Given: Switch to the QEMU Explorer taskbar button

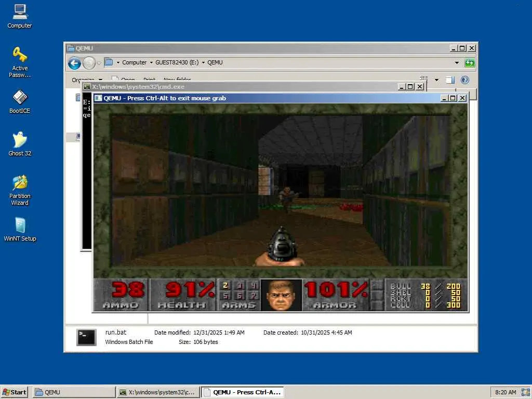Looking at the screenshot, I should [x=74, y=392].
